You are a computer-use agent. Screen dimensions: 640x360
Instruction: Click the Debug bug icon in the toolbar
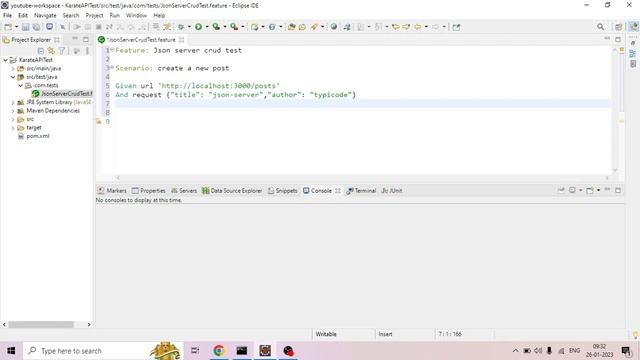pos(181,27)
